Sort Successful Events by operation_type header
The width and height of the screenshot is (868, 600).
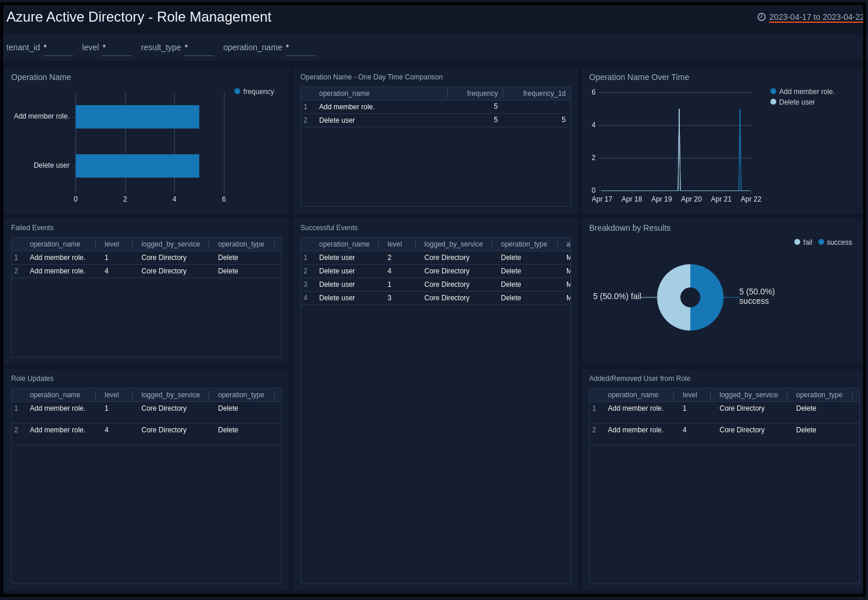[524, 244]
